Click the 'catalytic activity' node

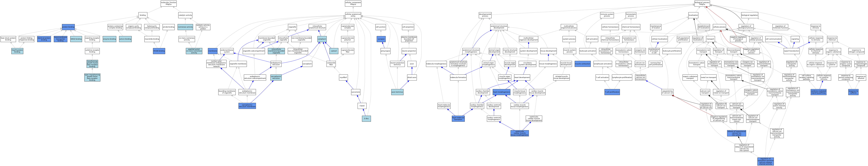pyautogui.click(x=185, y=15)
